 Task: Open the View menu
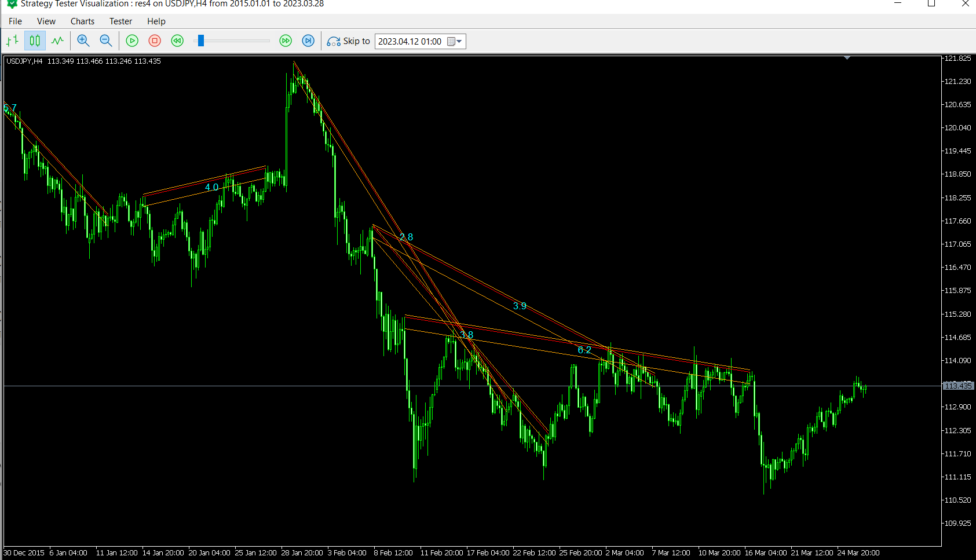46,21
